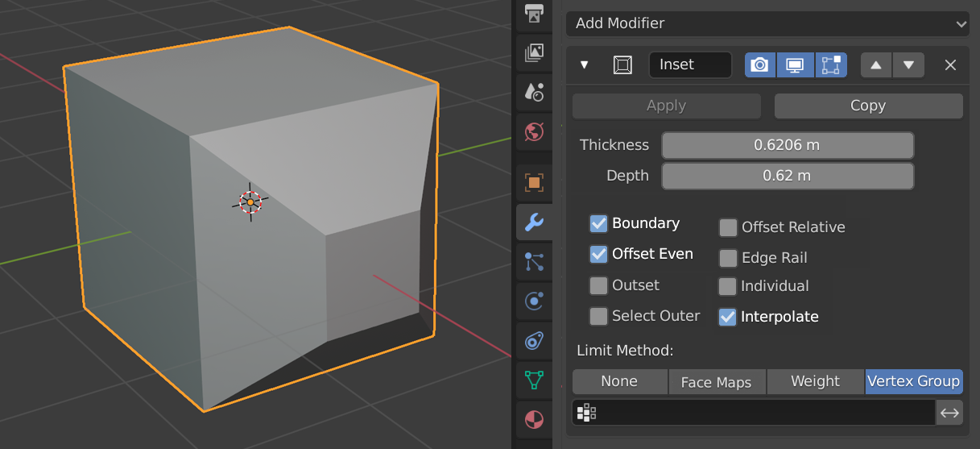Open the World properties tab
980x449 pixels.
[534, 131]
